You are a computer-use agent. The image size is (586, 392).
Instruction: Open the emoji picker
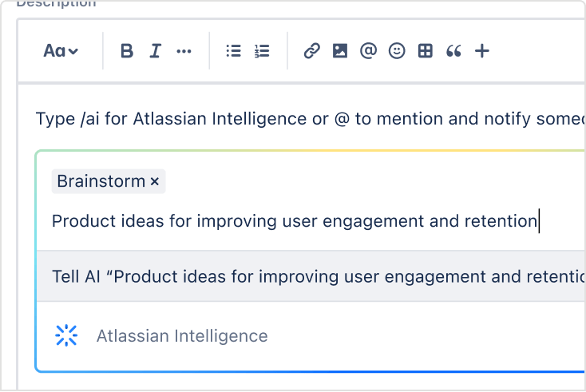click(x=397, y=51)
